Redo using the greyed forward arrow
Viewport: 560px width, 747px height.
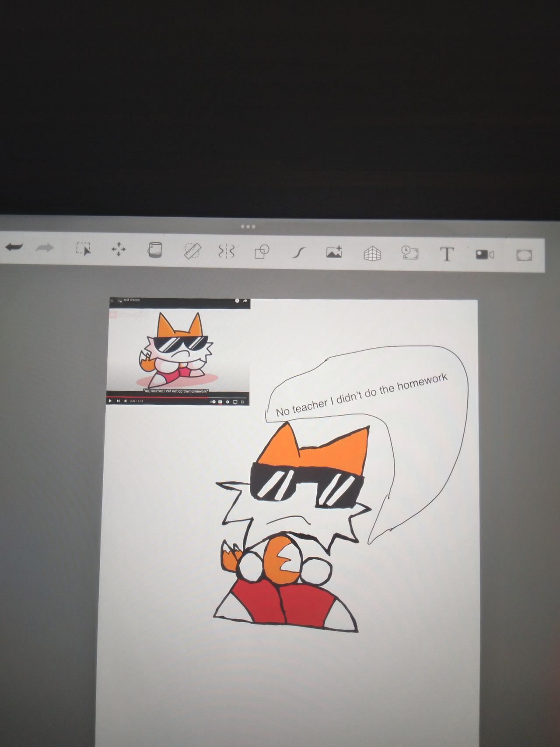tap(45, 248)
